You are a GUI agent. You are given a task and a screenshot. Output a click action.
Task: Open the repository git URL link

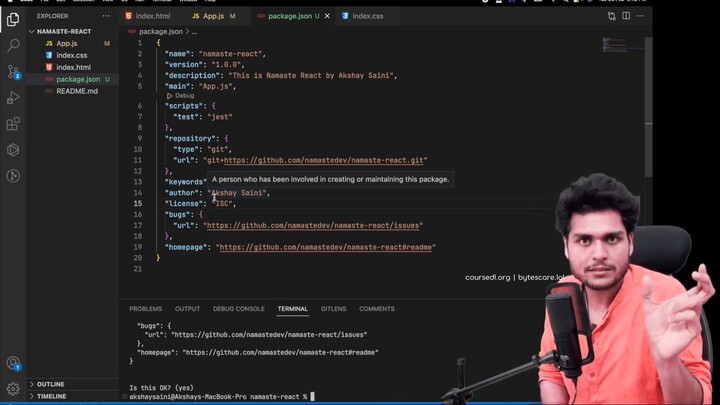point(324,160)
